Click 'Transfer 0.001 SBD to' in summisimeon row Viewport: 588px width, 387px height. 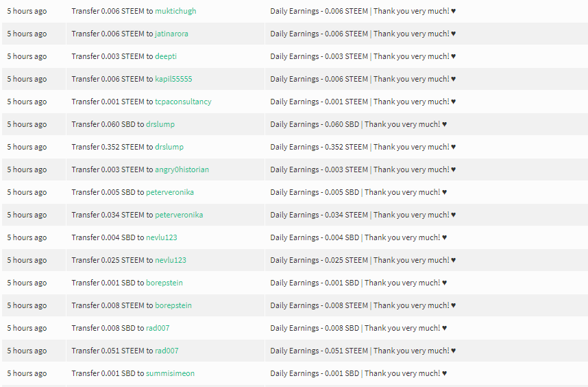point(108,373)
